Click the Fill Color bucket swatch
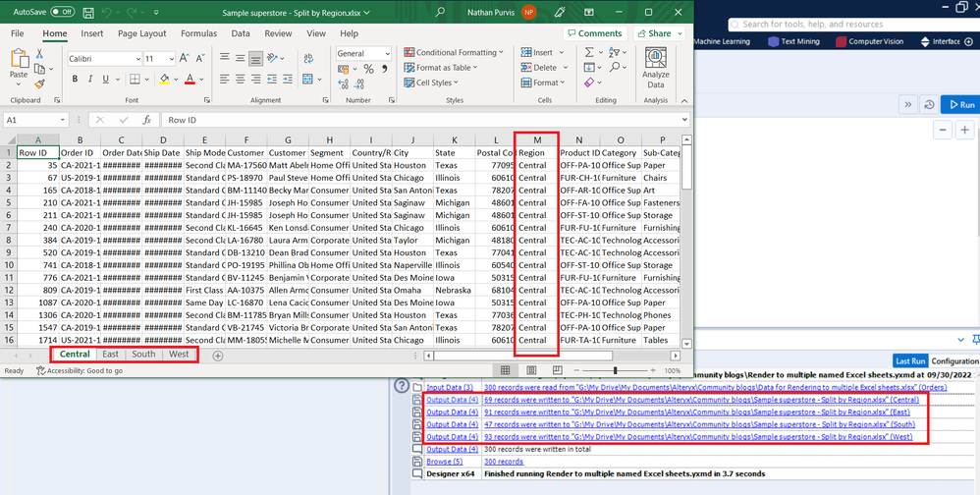Image resolution: width=980 pixels, height=495 pixels. tap(164, 80)
